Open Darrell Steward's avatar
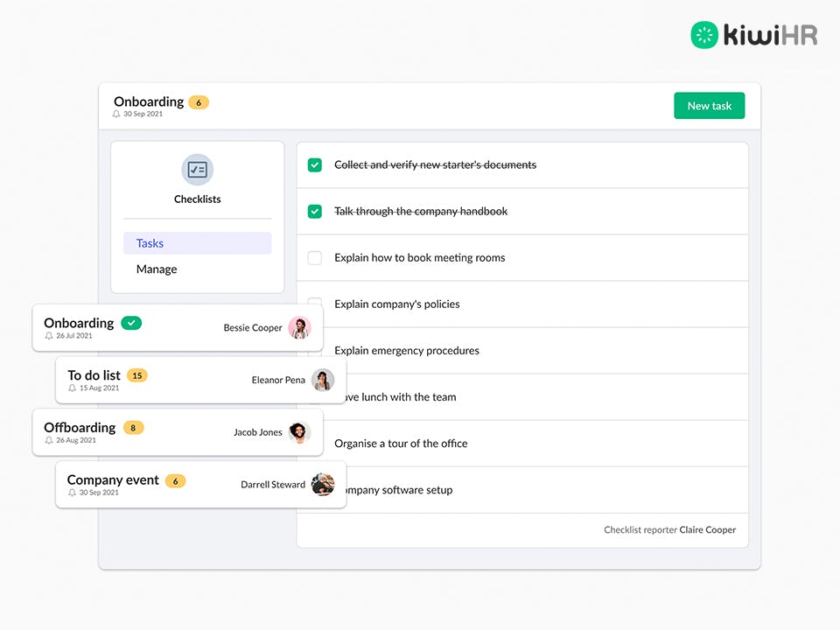The height and width of the screenshot is (630, 840). (323, 484)
